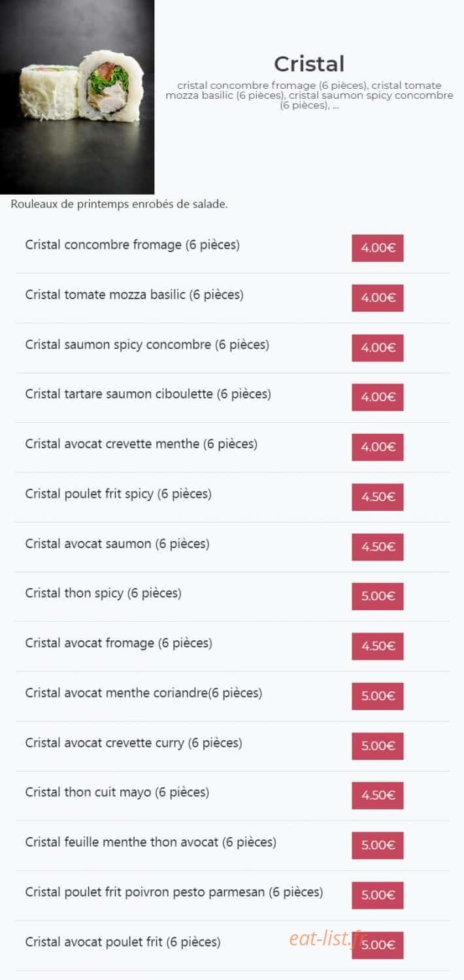Click the Cristal roll thumbnail photo
The image size is (464, 980).
77,97
